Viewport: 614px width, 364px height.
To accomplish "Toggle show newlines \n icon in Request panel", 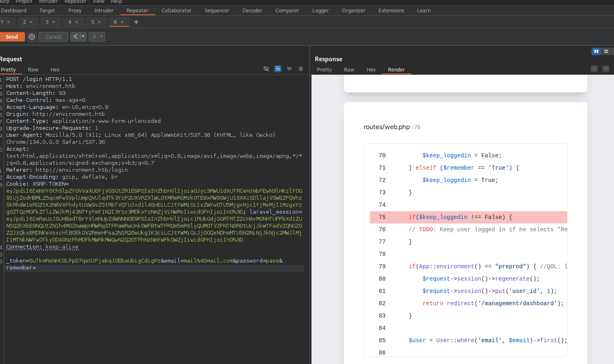I will tap(289, 69).
